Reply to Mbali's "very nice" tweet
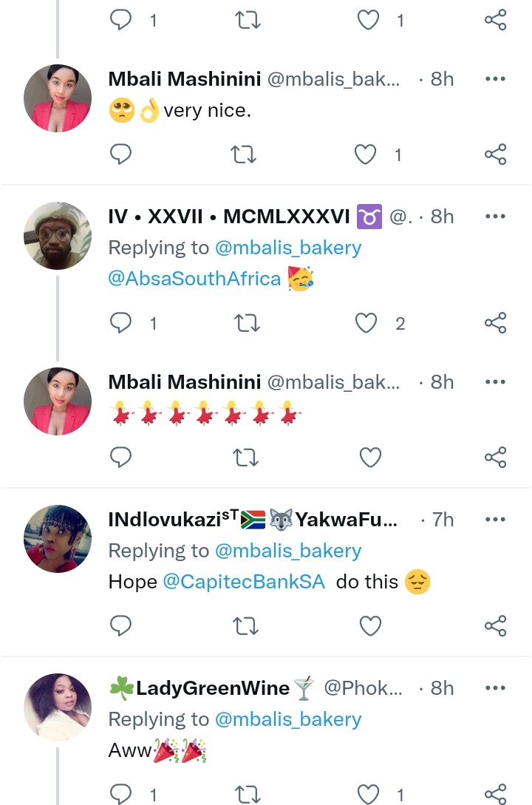Image resolution: width=532 pixels, height=805 pixels. coord(120,154)
